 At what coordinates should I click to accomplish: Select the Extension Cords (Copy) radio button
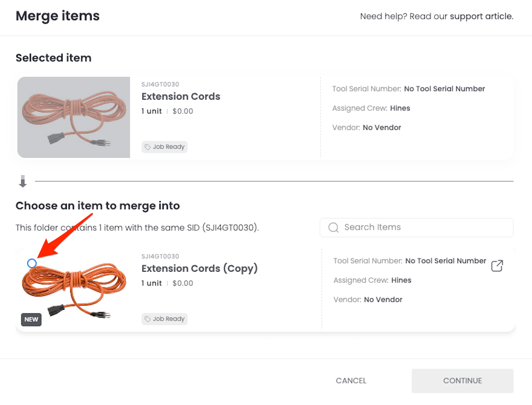click(32, 263)
